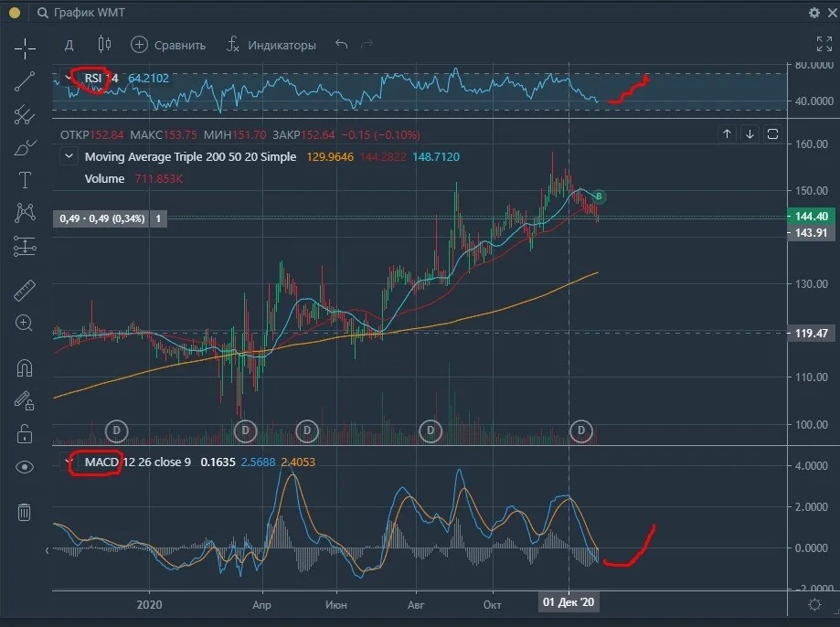Select the text annotation tool

(x=25, y=180)
